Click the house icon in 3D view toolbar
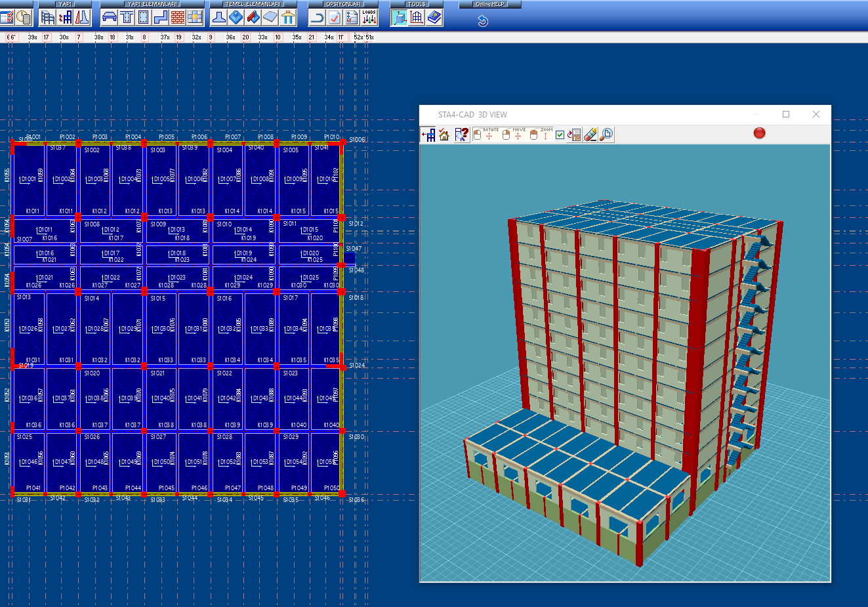This screenshot has width=868, height=607. [x=444, y=135]
